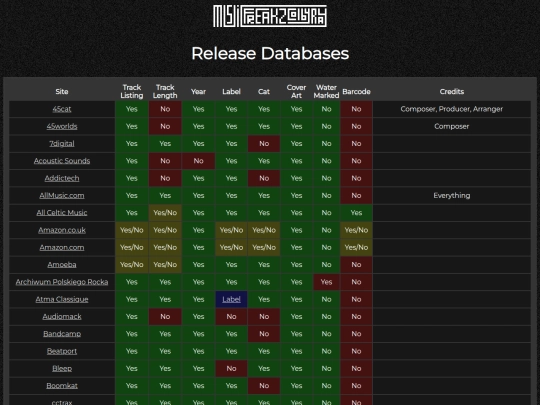This screenshot has height=405, width=540.
Task: Click 45cat's red Track Length 'No' cell
Action: [x=165, y=109]
